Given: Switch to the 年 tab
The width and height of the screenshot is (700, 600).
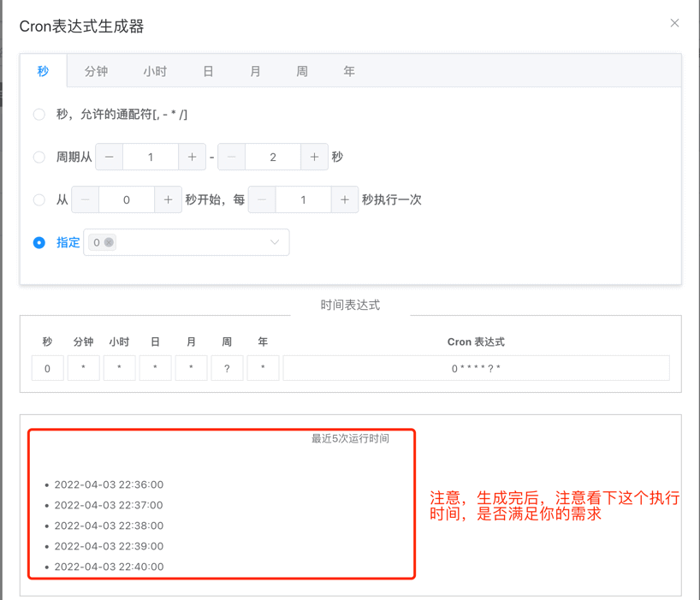Looking at the screenshot, I should click(x=349, y=72).
